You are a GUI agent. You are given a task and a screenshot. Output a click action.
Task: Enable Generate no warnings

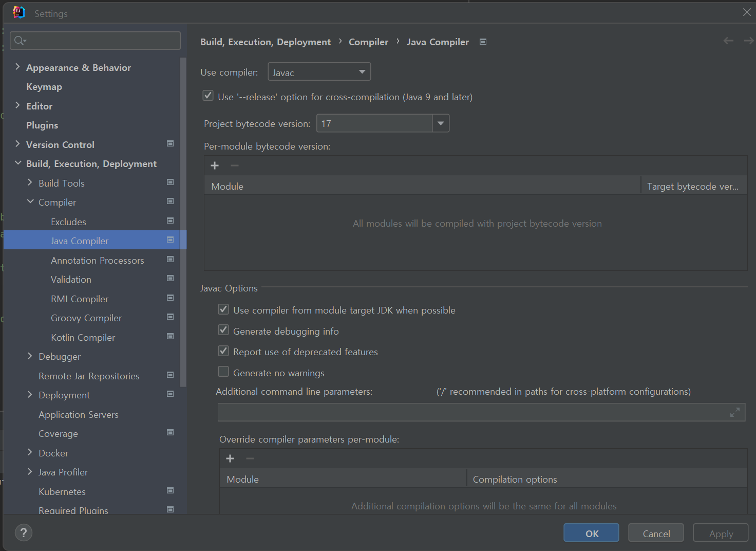[223, 372]
